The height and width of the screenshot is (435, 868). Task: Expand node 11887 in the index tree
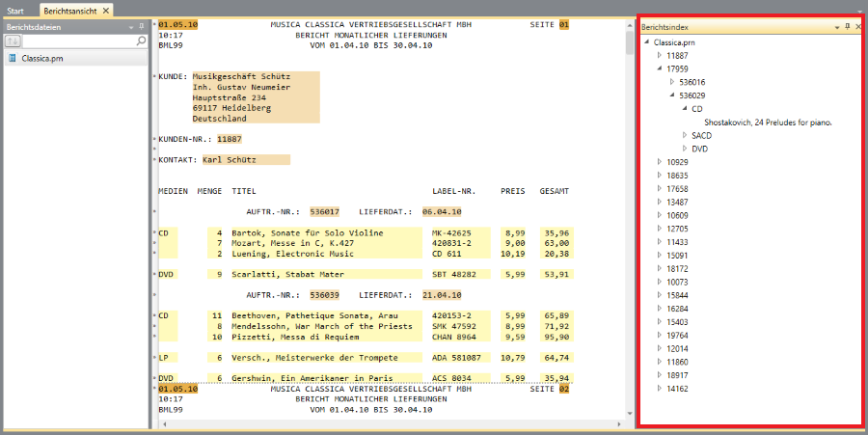(660, 56)
